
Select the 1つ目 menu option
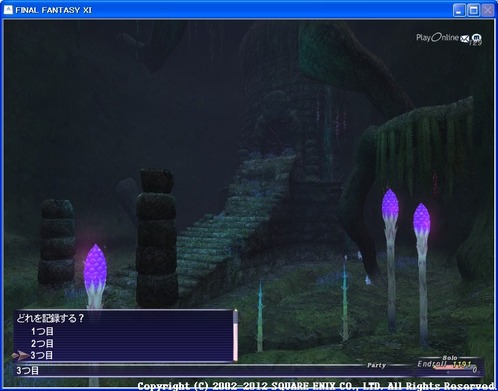tap(42, 331)
